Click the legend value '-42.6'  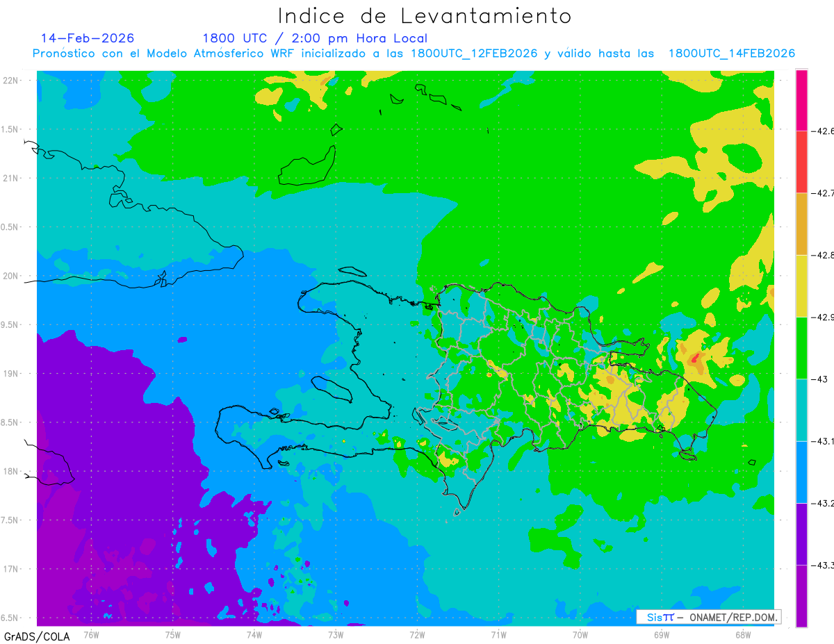822,131
